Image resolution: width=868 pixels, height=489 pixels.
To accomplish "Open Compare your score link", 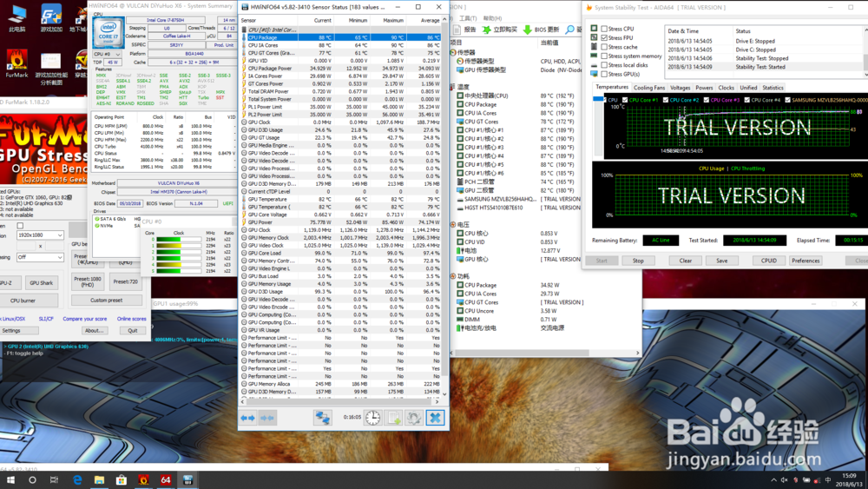I will click(x=85, y=319).
